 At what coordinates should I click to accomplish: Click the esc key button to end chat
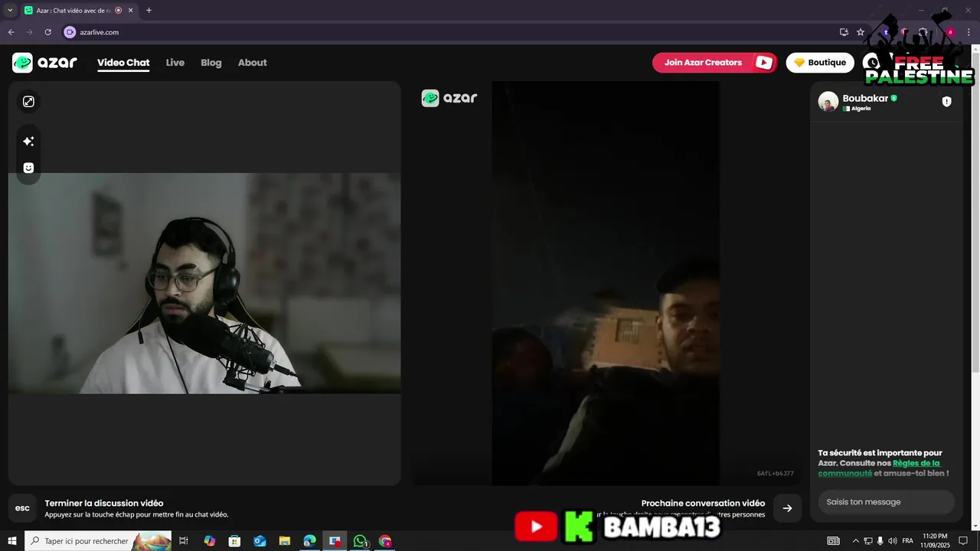point(22,508)
